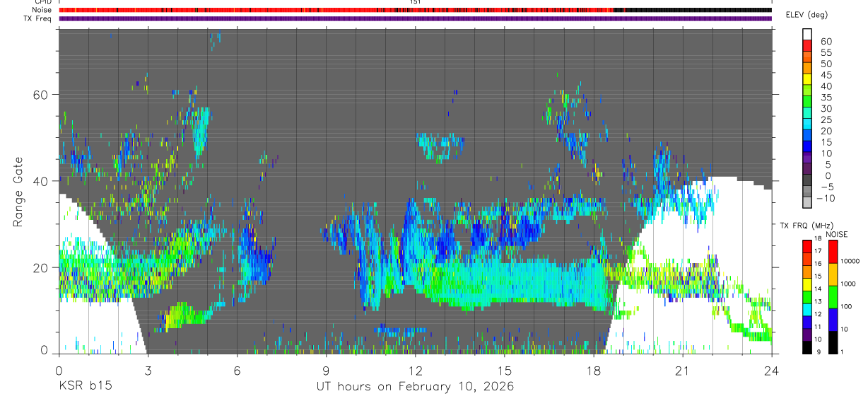The width and height of the screenshot is (868, 401).
Task: Click the 'NOISE' legend title
Action: [x=836, y=234]
